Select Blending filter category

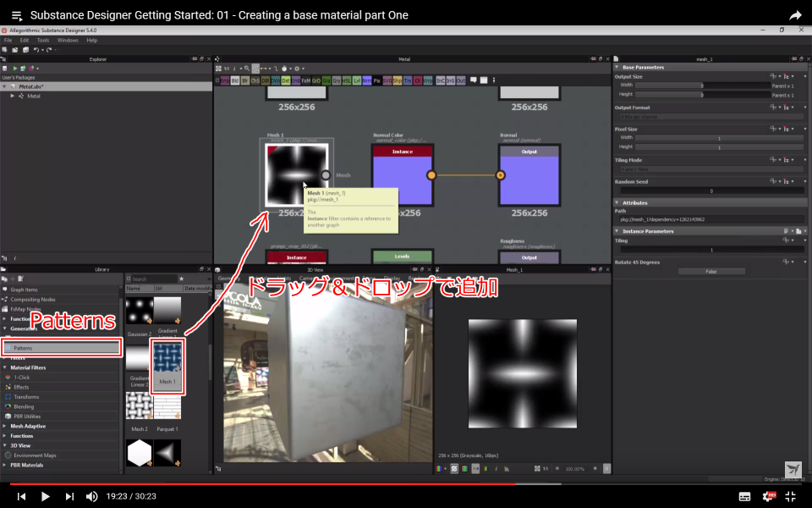(24, 406)
